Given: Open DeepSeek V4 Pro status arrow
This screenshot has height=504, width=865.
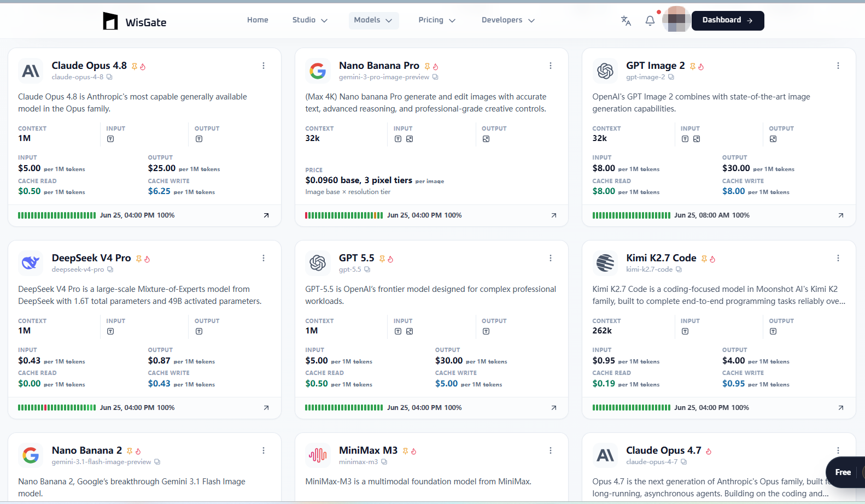Looking at the screenshot, I should (266, 408).
